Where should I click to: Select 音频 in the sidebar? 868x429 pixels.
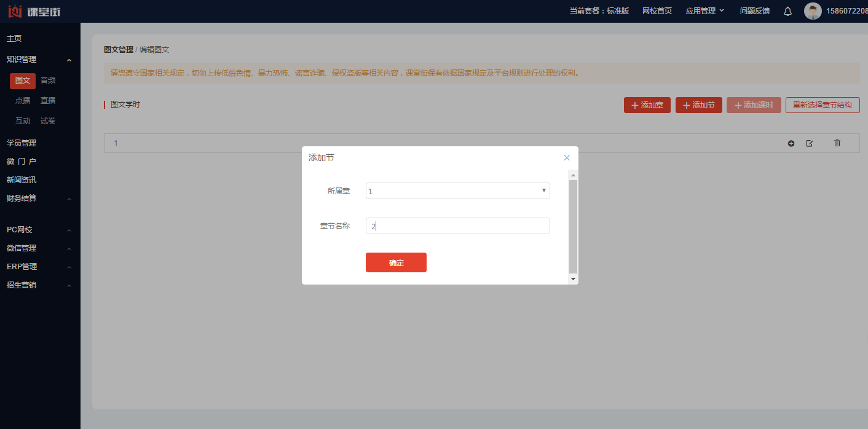[48, 81]
